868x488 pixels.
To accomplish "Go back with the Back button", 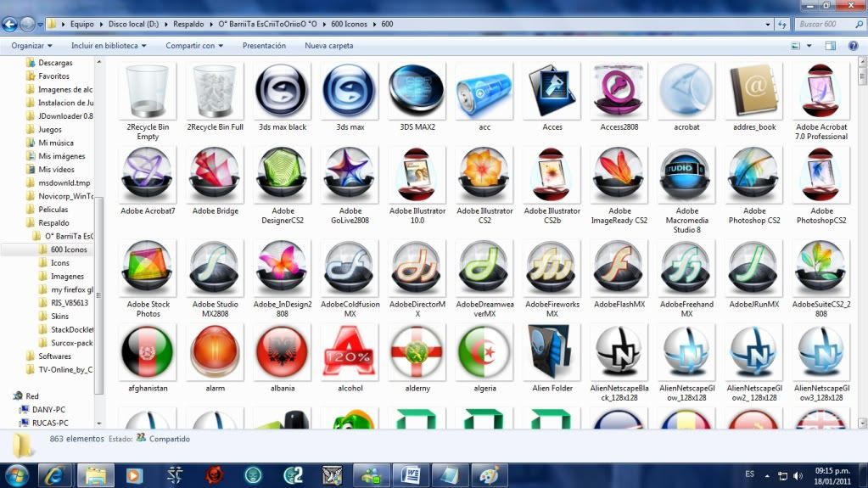I will 10,25.
